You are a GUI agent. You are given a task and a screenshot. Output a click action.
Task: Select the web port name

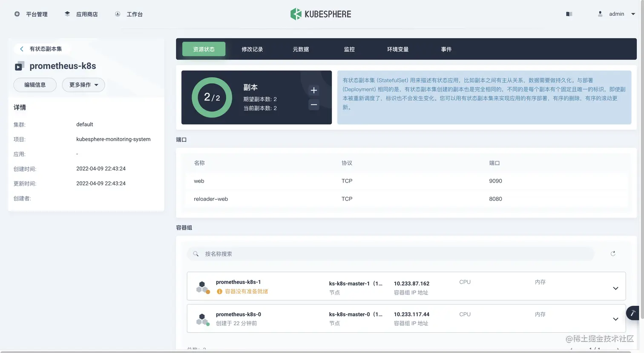click(199, 181)
